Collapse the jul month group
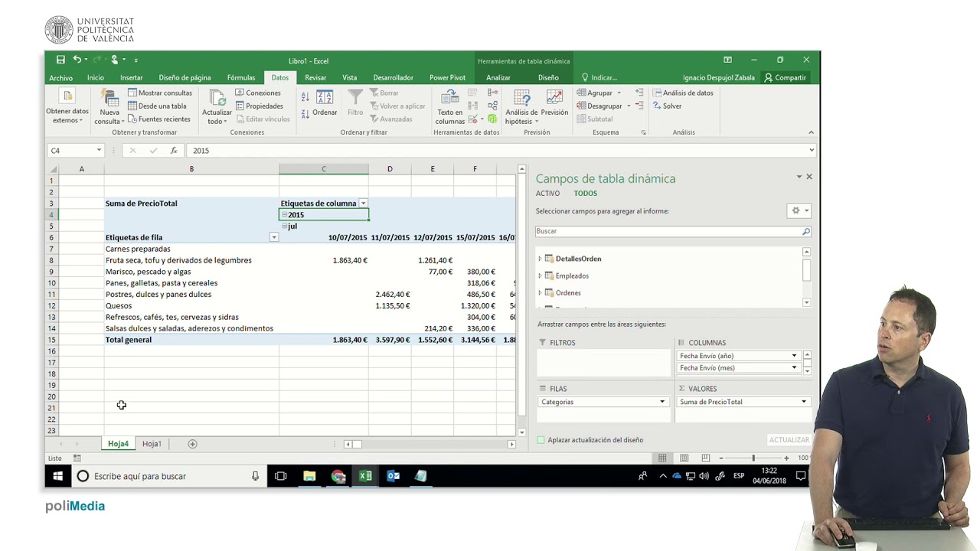The width and height of the screenshot is (980, 551). (284, 227)
